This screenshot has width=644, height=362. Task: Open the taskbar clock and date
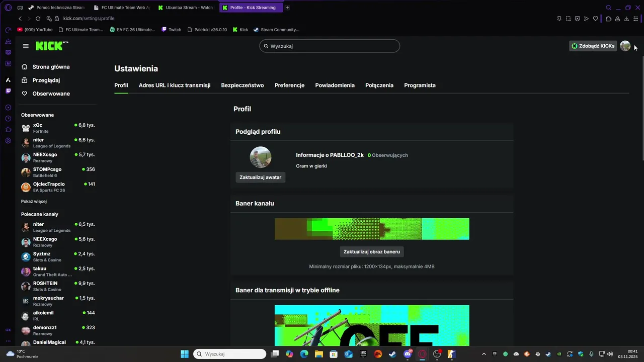[x=628, y=354]
